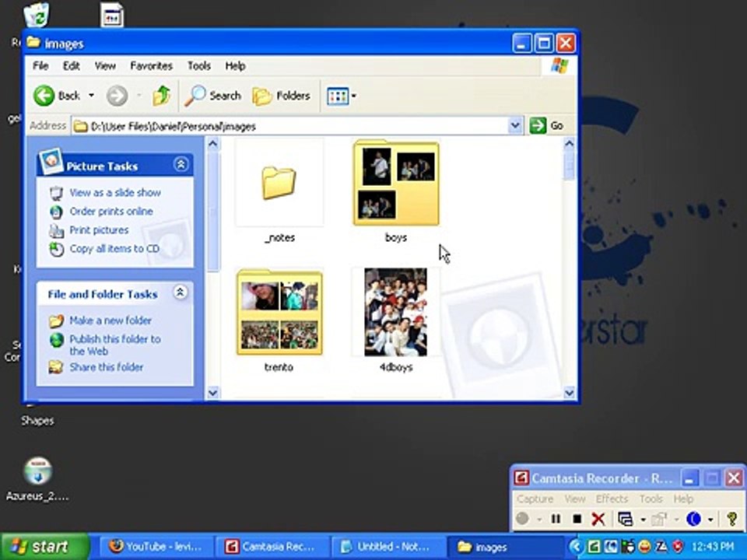Expand hidden tray icons with the arrow
Screen dimensions: 747x560
pos(575,547)
